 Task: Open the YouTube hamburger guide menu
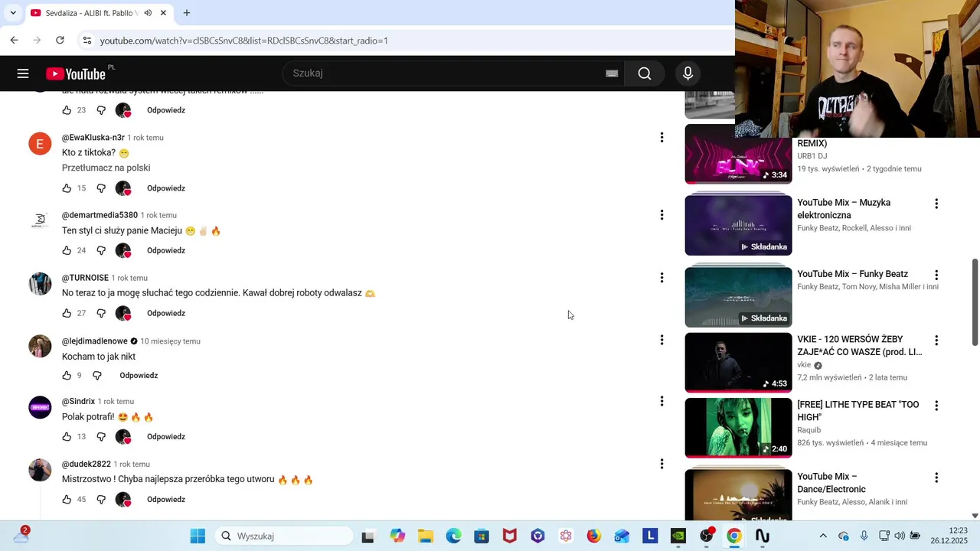click(23, 73)
